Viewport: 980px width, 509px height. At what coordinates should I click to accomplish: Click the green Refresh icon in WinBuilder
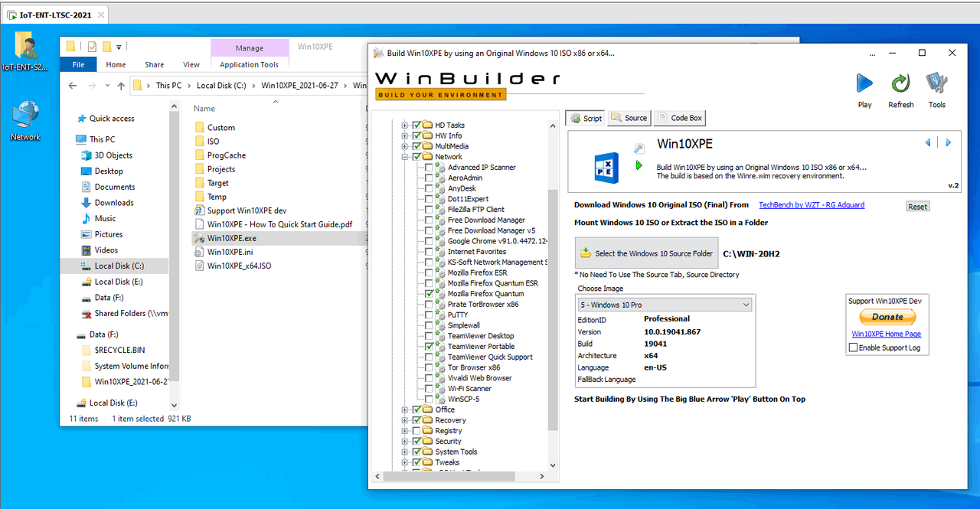tap(900, 83)
